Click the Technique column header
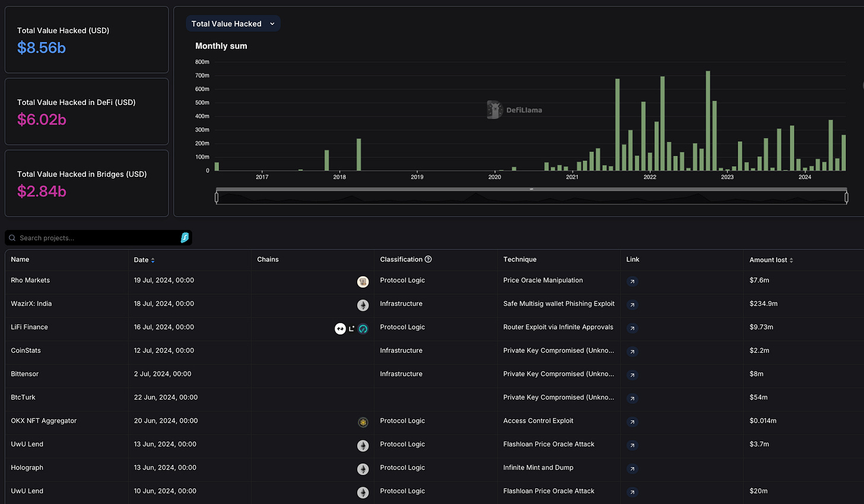Screen dimensions: 864x504 click(x=520, y=259)
